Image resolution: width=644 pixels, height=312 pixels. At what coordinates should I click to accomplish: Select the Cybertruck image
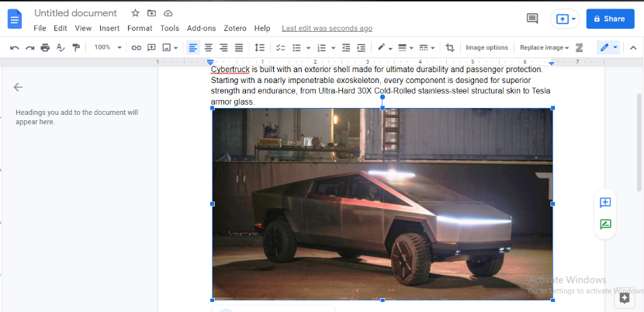click(x=383, y=204)
